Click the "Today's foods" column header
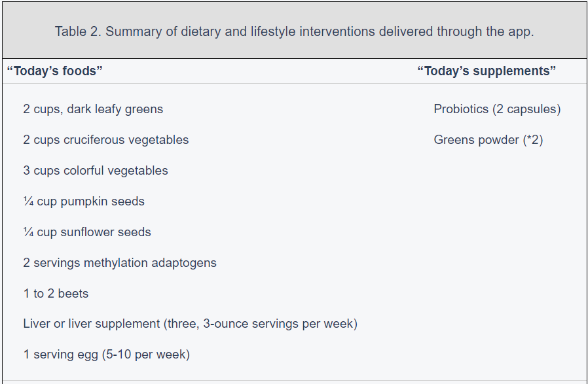The height and width of the screenshot is (384, 588). pyautogui.click(x=54, y=71)
